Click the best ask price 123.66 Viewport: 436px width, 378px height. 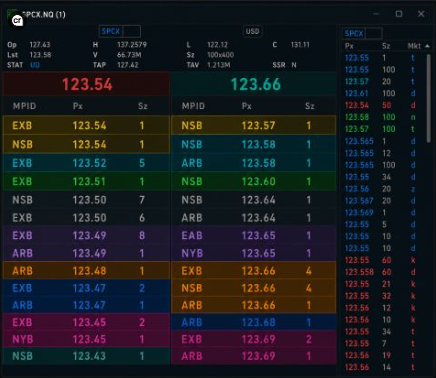(255, 84)
